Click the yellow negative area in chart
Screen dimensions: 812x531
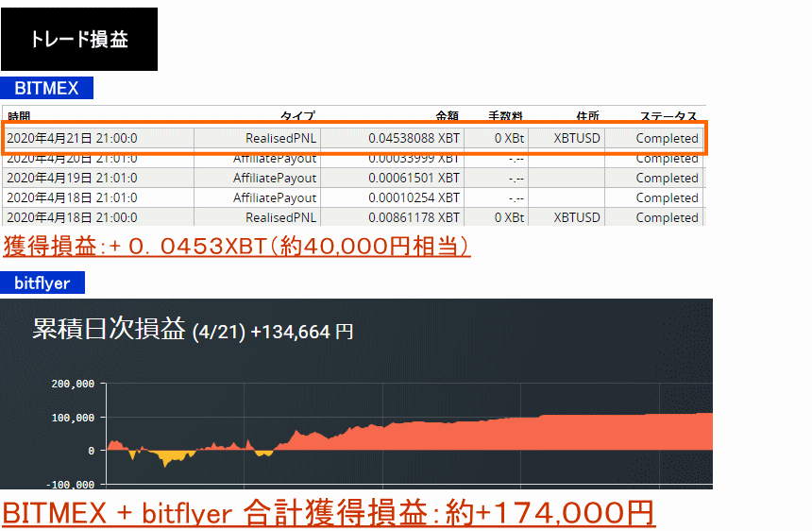coord(170,457)
